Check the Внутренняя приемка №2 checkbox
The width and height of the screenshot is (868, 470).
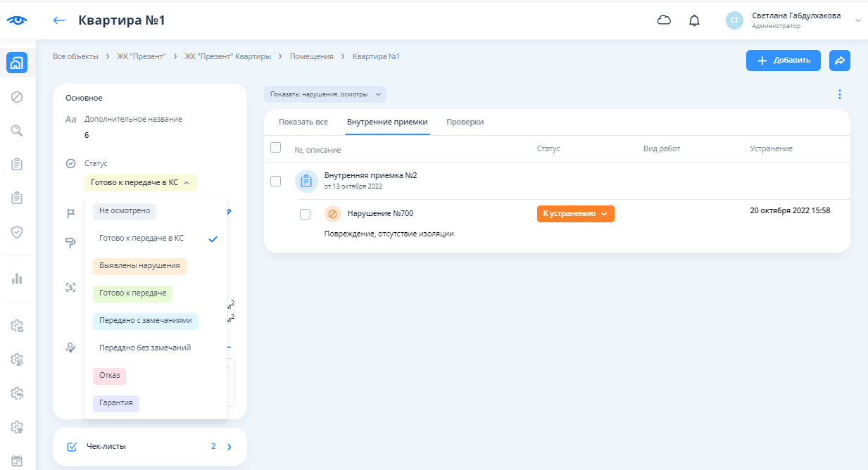(x=276, y=181)
